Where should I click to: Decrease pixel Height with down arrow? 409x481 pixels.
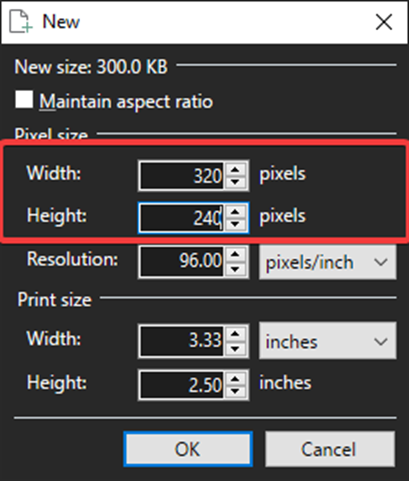pos(236,224)
